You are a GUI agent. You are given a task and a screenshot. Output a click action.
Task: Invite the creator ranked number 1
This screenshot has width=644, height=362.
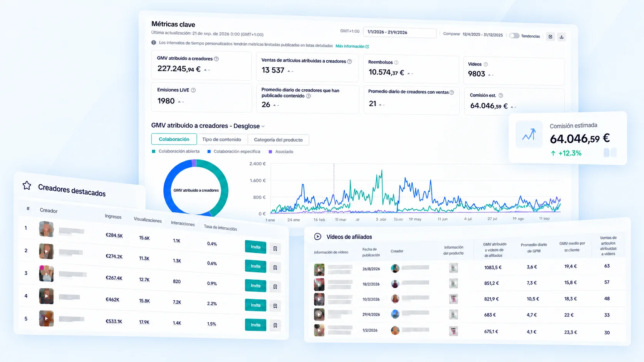coord(256,247)
